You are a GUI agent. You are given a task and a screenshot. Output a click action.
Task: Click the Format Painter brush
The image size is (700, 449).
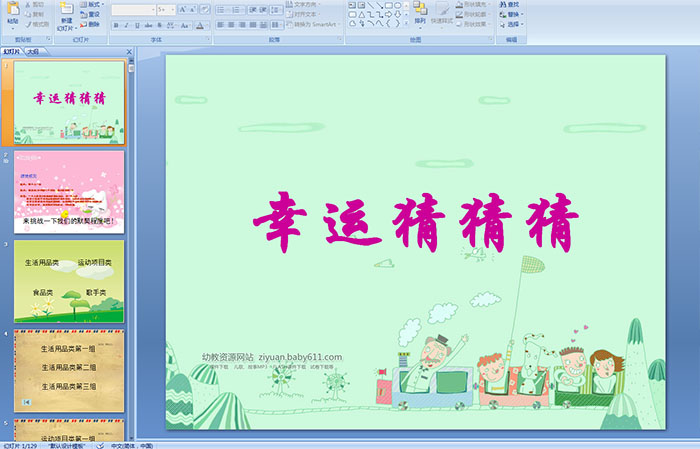37,25
